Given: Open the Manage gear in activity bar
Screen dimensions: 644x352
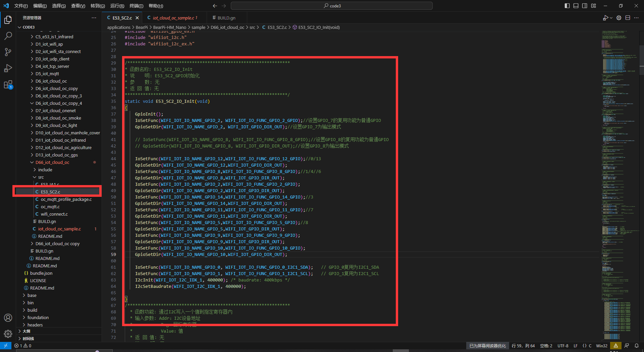Looking at the screenshot, I should (x=8, y=334).
